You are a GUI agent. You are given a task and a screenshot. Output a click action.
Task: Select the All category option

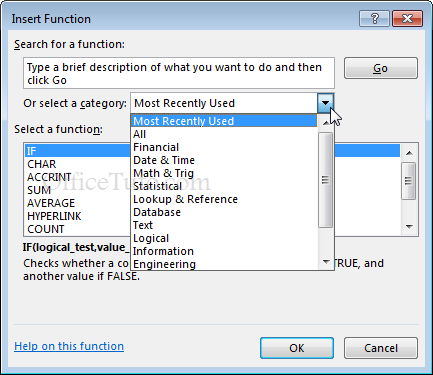point(139,134)
